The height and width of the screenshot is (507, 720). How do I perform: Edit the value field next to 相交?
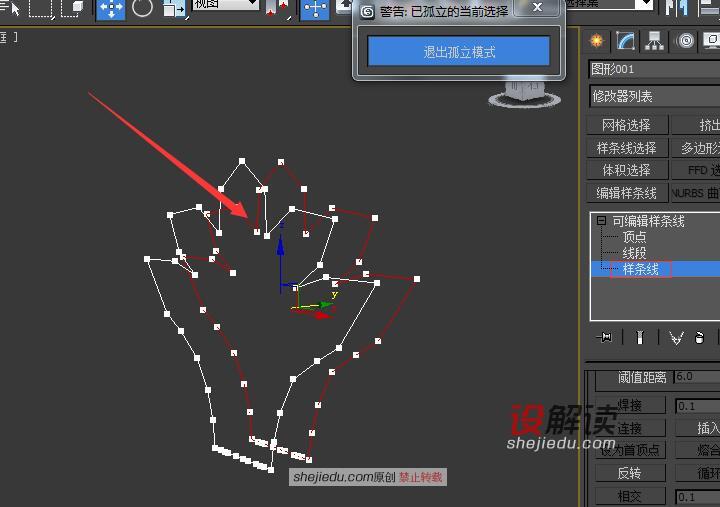tap(698, 497)
